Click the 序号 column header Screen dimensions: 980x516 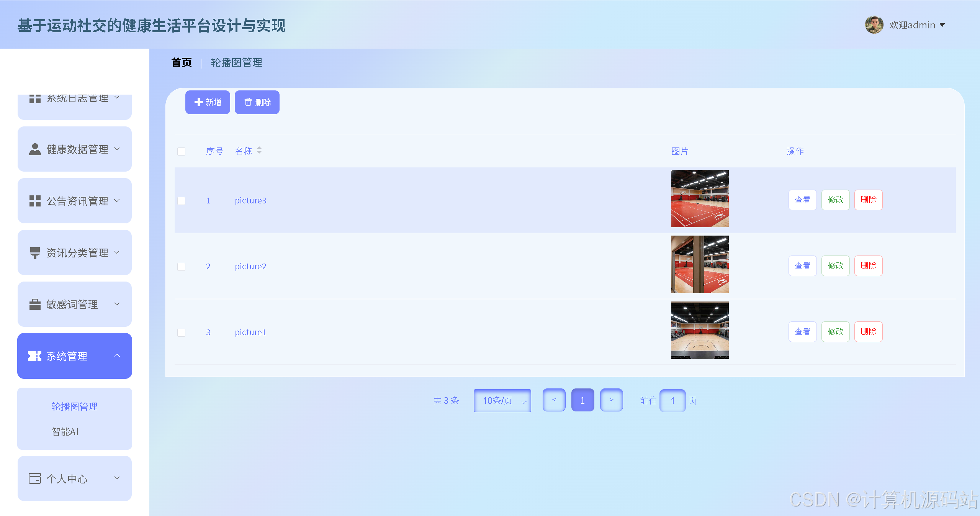tap(214, 151)
